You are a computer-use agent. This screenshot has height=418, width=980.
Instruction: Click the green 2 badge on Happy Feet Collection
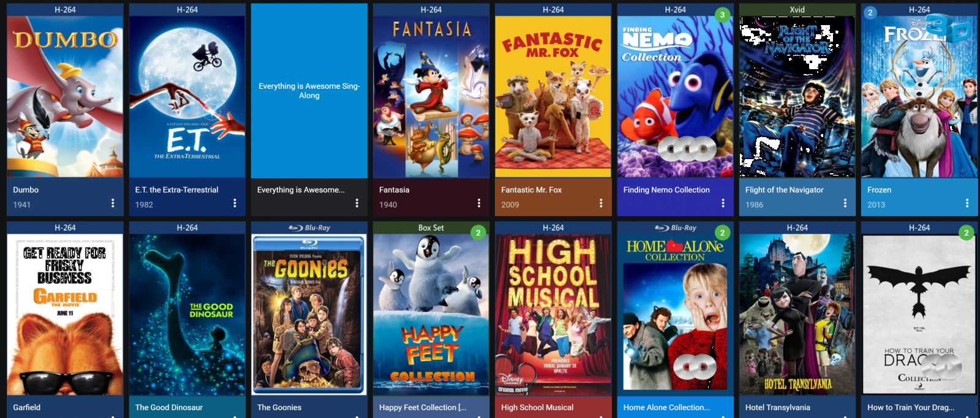[x=478, y=233]
